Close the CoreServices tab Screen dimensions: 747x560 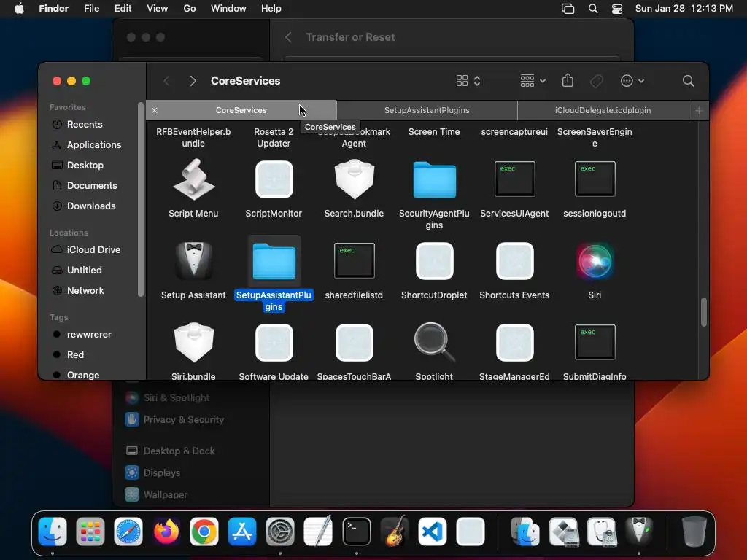(x=155, y=110)
